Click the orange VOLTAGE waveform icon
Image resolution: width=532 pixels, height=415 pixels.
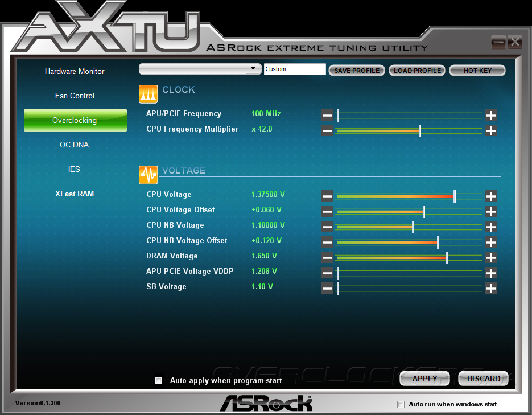tap(148, 175)
